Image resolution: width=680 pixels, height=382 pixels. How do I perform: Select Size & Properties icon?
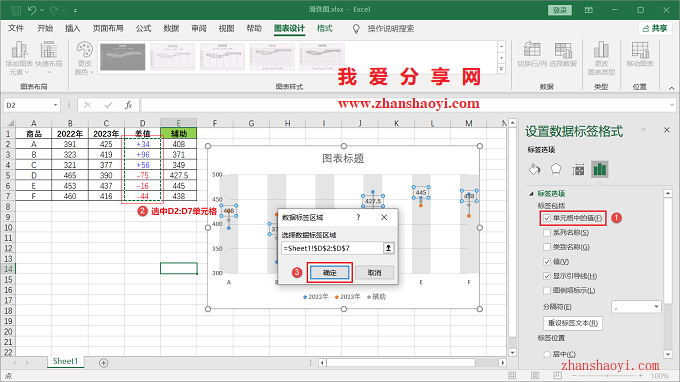coord(578,170)
